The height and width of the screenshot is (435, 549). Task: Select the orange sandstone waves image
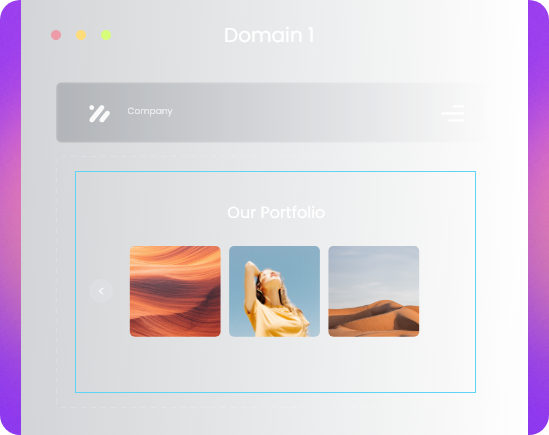pos(175,291)
